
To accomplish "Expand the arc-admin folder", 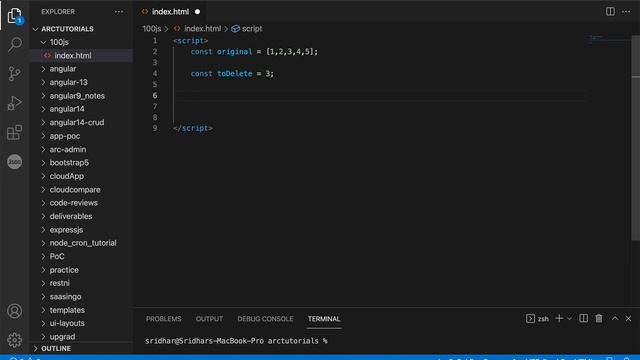I will click(43, 149).
